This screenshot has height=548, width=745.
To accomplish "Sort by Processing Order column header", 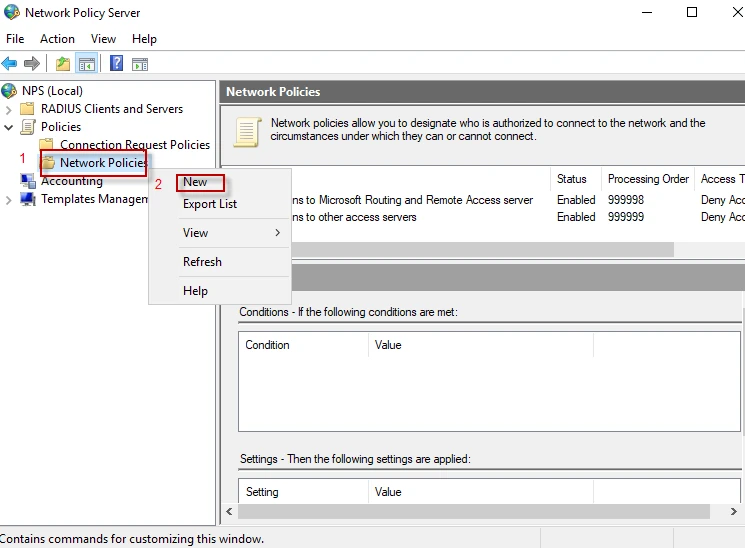I will click(x=648, y=179).
